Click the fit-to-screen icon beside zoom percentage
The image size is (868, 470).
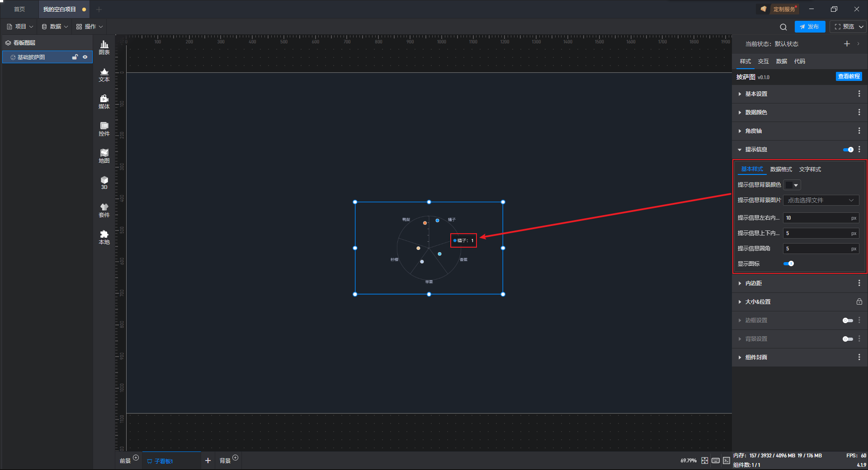click(x=704, y=461)
